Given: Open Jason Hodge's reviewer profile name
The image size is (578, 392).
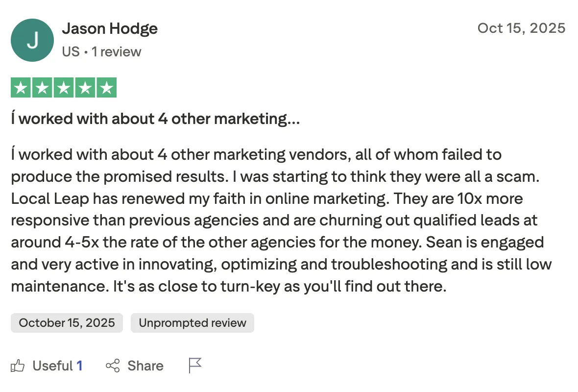Looking at the screenshot, I should click(110, 29).
